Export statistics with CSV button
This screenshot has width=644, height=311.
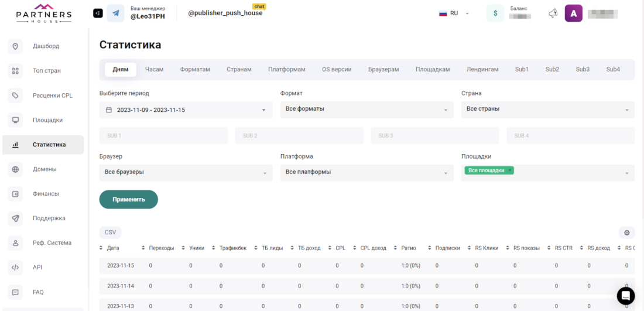110,233
